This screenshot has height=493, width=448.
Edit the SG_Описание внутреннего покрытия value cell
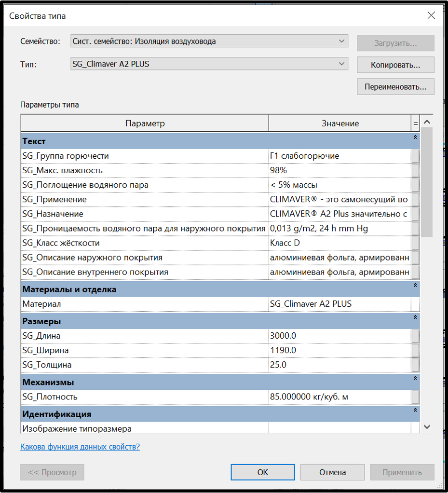tap(340, 272)
